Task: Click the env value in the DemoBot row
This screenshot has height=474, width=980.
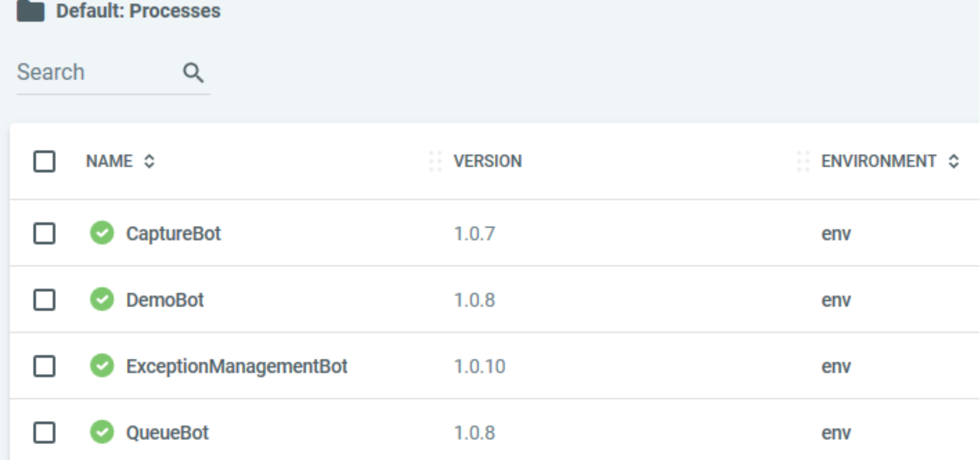Action: (x=836, y=300)
